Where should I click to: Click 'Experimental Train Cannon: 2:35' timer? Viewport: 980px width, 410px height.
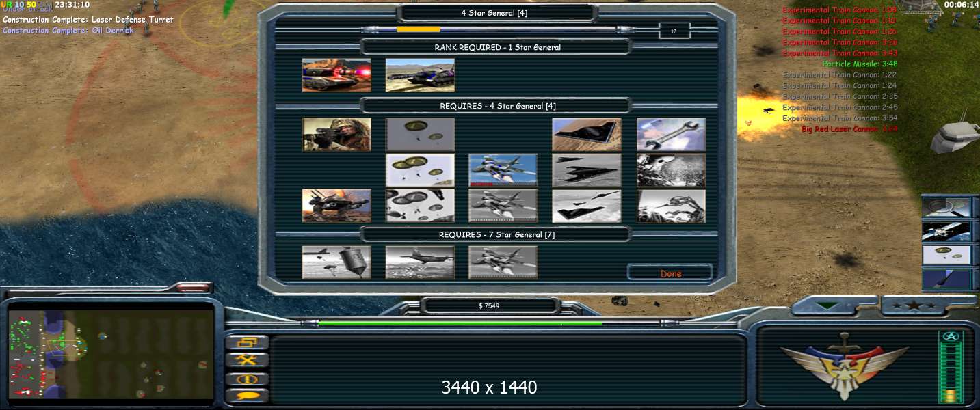840,96
